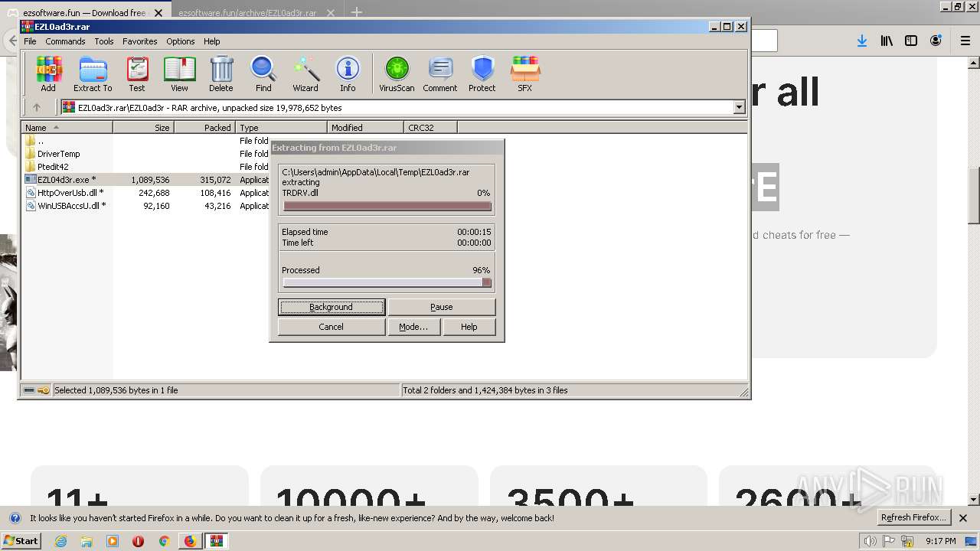Sort by CRC32 column header

pos(430,128)
